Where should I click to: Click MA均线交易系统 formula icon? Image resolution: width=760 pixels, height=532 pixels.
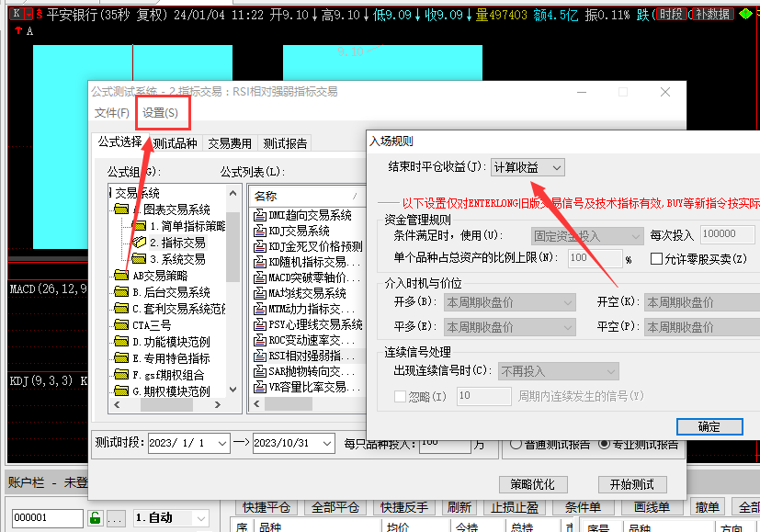260,293
